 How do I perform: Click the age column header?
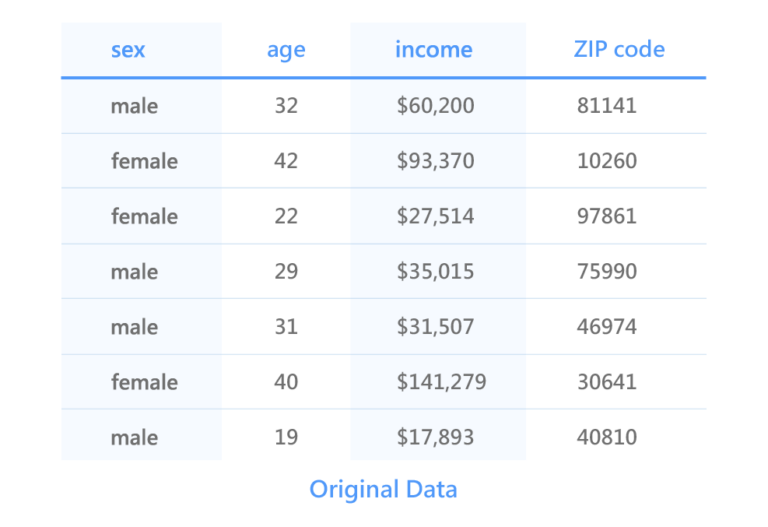click(286, 50)
